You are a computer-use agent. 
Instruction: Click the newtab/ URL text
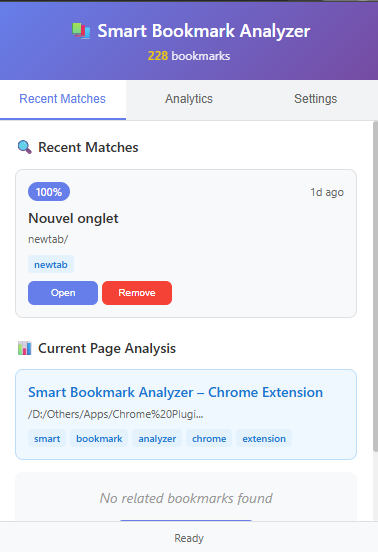pyautogui.click(x=48, y=239)
